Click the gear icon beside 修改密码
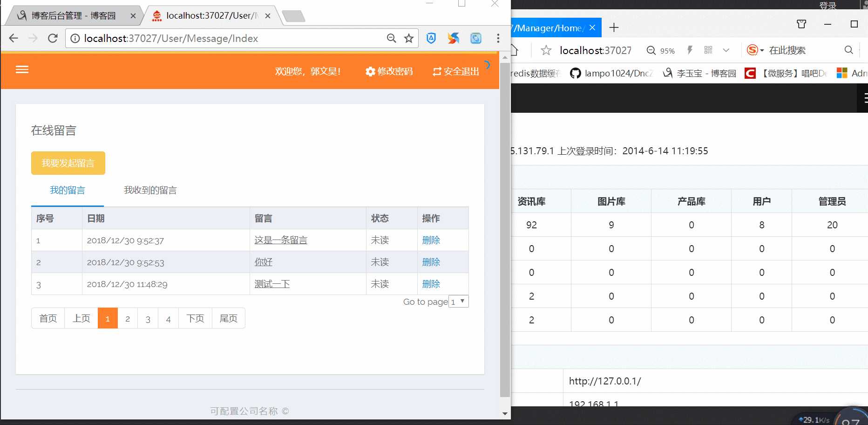 [x=370, y=71]
